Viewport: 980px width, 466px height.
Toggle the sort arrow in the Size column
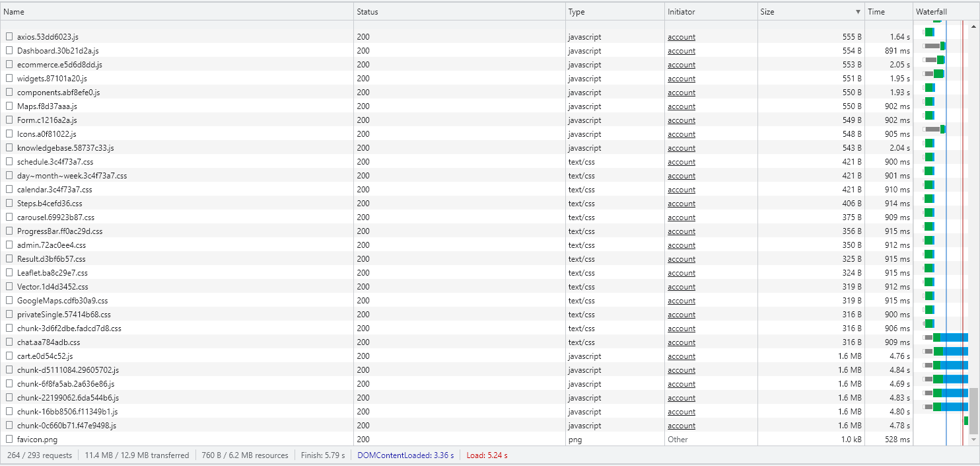(x=858, y=12)
